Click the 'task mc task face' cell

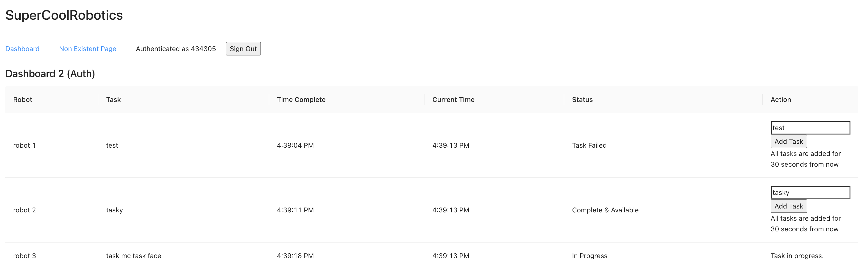[133, 256]
